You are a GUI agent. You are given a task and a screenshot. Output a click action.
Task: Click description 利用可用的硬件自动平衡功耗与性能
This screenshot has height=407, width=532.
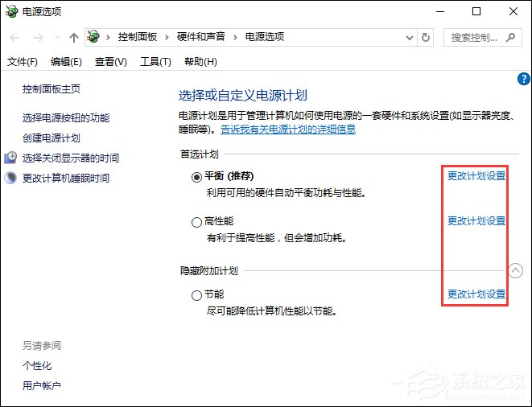coord(287,193)
